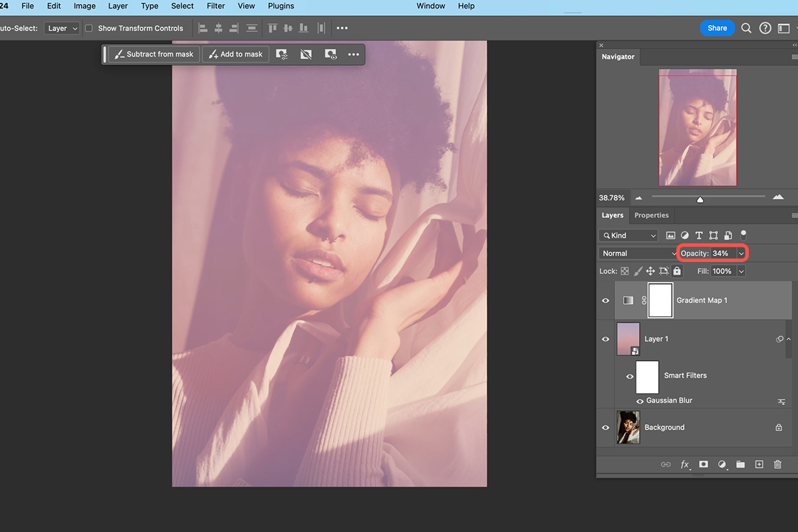Viewport: 798px width, 532px height.
Task: Hide the Gradient Map 1 layer
Action: (x=605, y=301)
